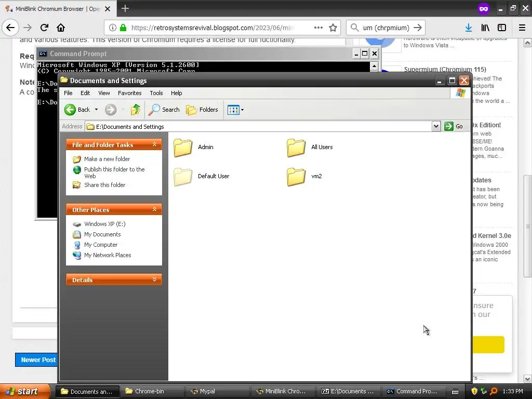
Task: Toggle the browser sidebar icon
Action: 502,28
